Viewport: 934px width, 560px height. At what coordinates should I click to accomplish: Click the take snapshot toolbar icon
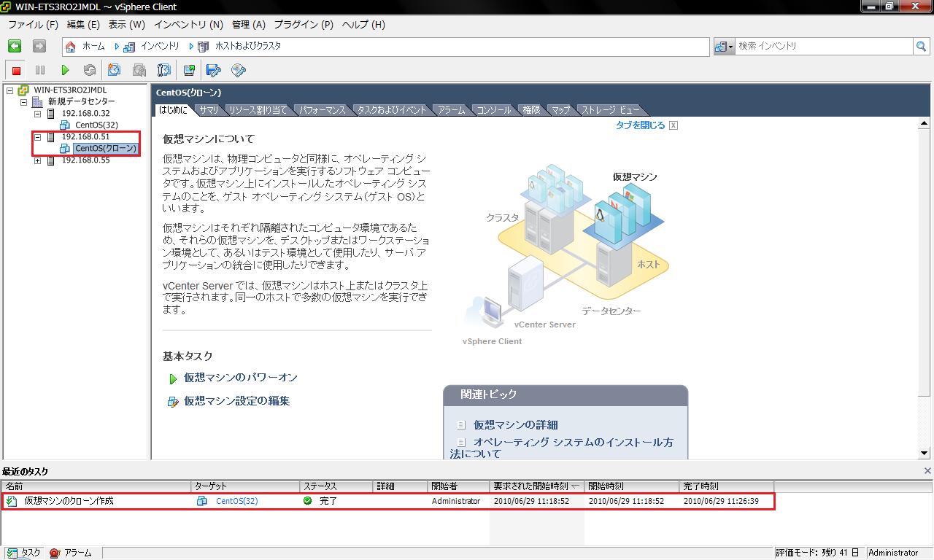[x=115, y=71]
